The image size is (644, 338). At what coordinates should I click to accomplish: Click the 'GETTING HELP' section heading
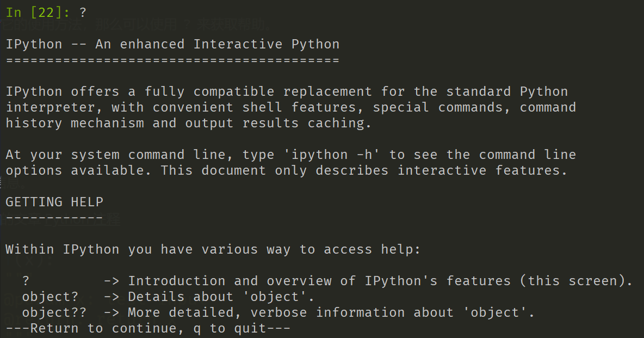(x=54, y=202)
